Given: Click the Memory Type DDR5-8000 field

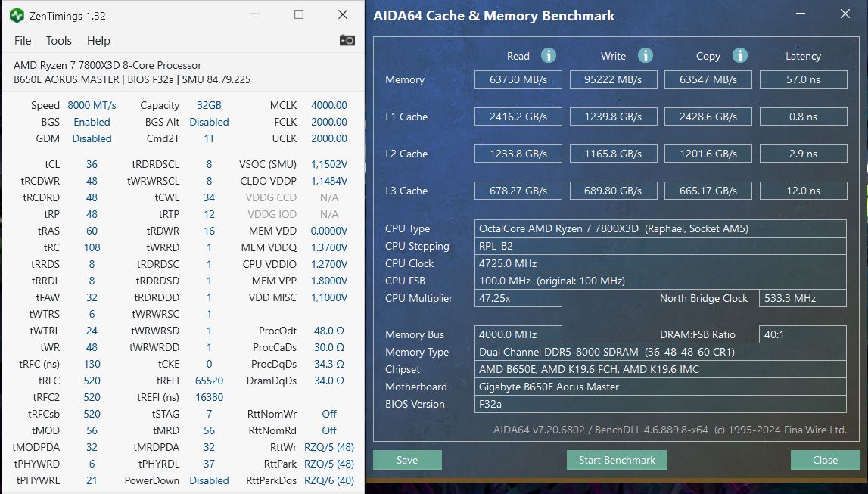Looking at the screenshot, I should click(x=661, y=352).
